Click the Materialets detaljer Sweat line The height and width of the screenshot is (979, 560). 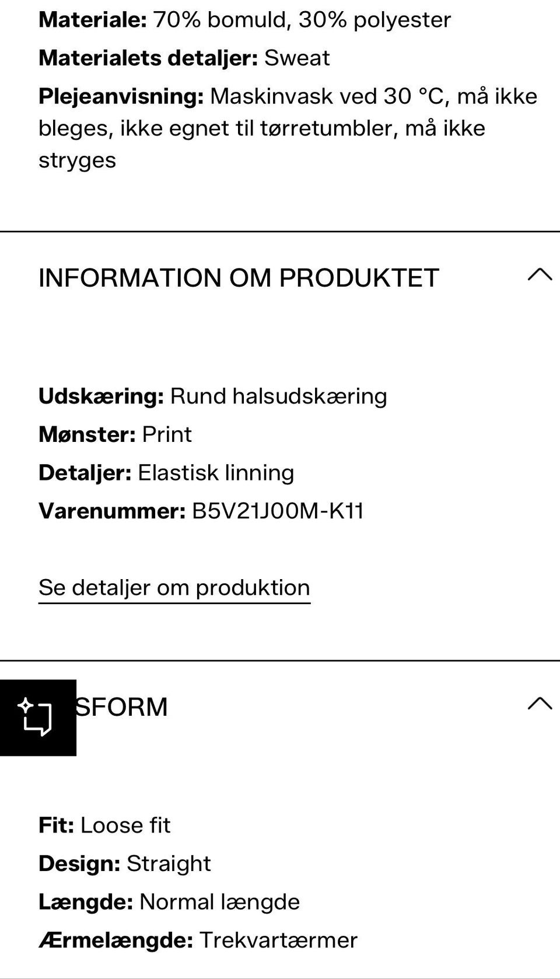(x=184, y=58)
